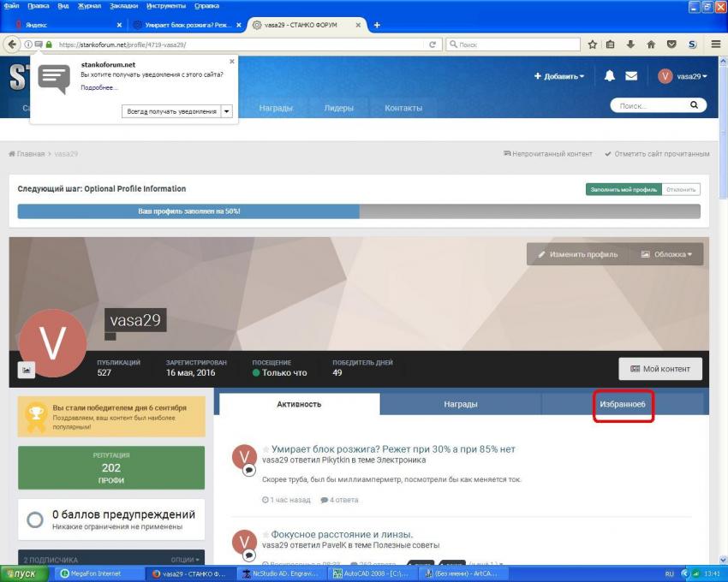Reload page with the refresh icon
This screenshot has height=582, width=728.
coord(433,45)
